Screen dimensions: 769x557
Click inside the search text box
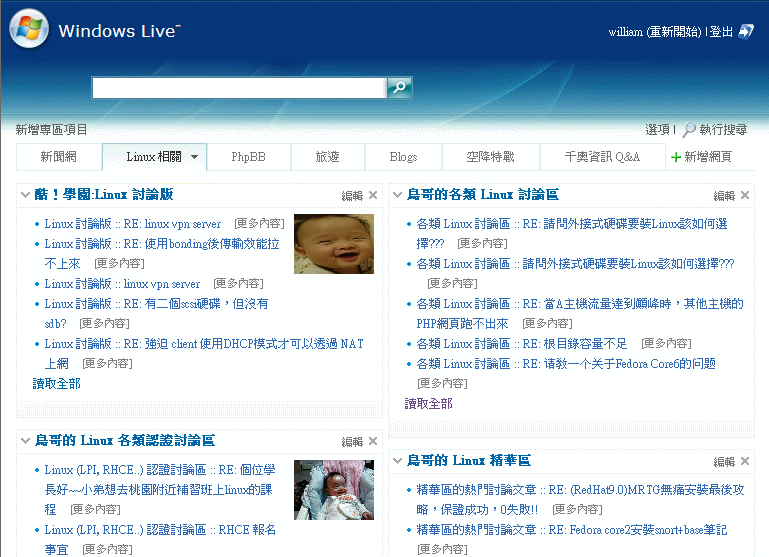point(239,88)
